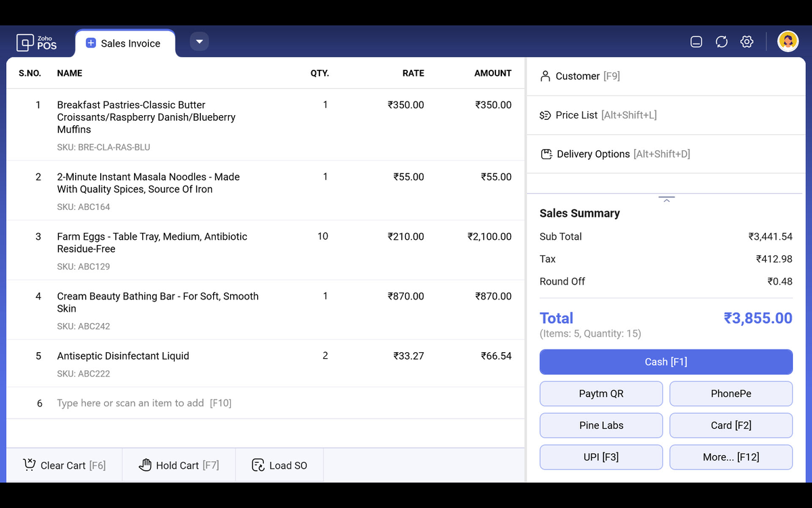The width and height of the screenshot is (812, 508).
Task: Choose Card [F2] payment
Action: [731, 425]
